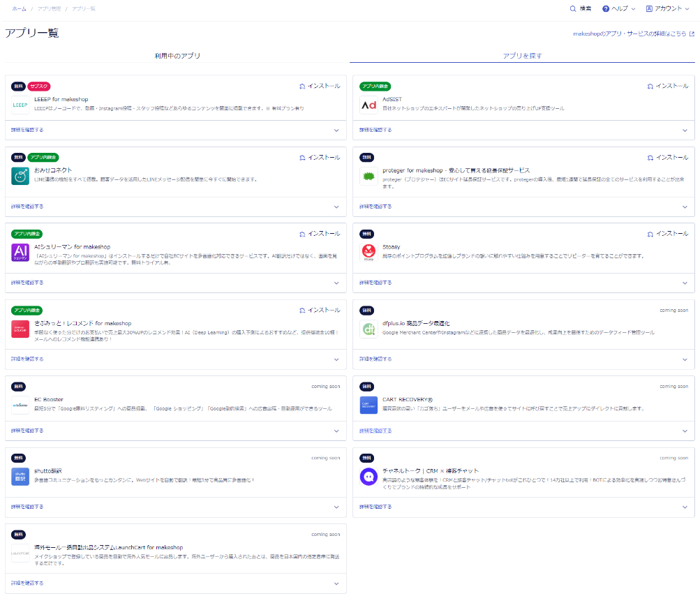This screenshot has height=596, width=700.
Task: Click install icon on おみせコネクト card
Action: click(x=302, y=158)
